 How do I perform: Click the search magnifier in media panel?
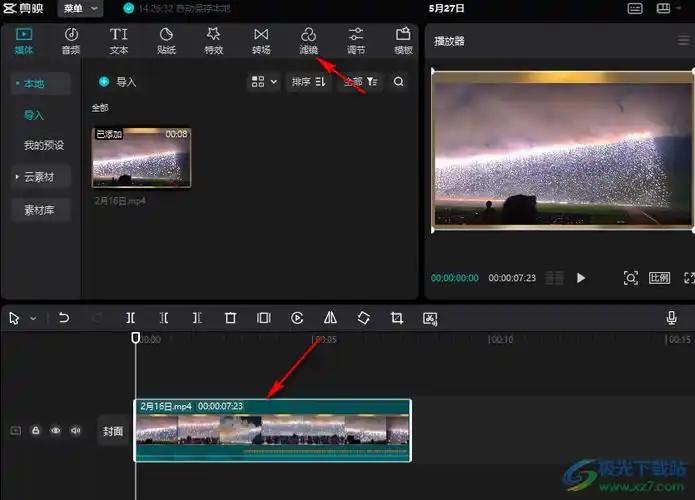coord(399,82)
